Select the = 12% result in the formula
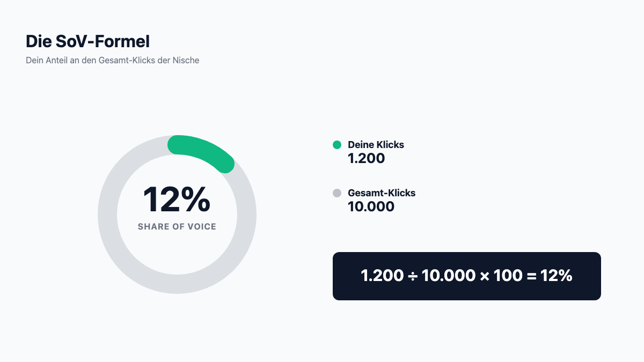The height and width of the screenshot is (362, 644). (x=549, y=276)
